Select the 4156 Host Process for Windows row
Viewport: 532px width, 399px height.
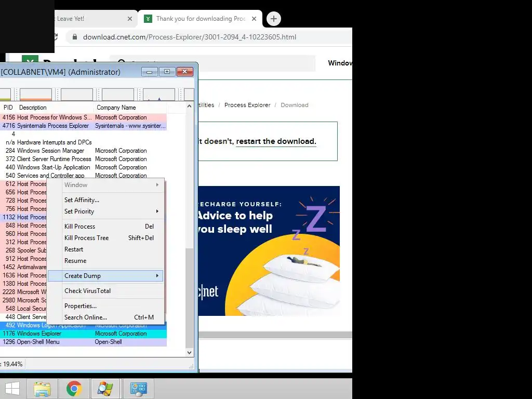pyautogui.click(x=83, y=117)
